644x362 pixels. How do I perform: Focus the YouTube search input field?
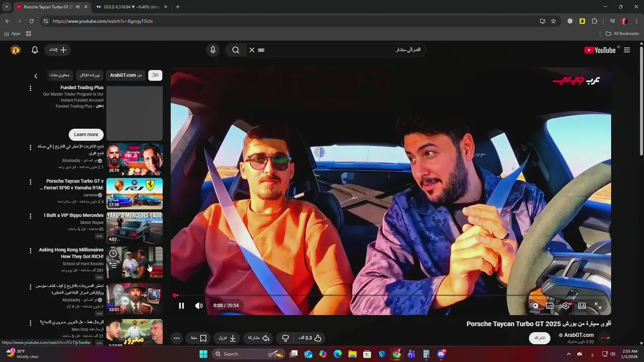click(342, 50)
